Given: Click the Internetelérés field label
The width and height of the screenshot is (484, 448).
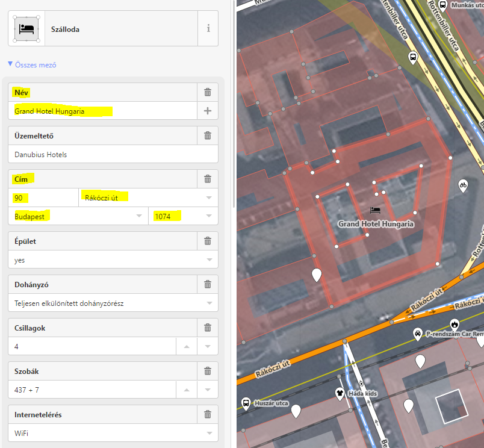Looking at the screenshot, I should 38,415.
